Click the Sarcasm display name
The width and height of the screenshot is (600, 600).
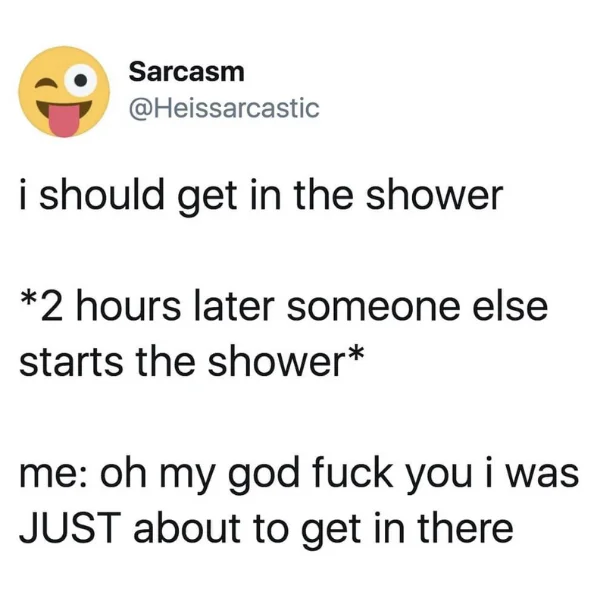(186, 72)
